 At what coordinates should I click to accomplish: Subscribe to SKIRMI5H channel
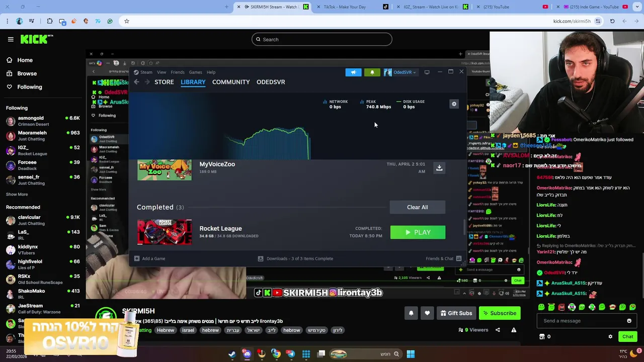[x=500, y=313]
